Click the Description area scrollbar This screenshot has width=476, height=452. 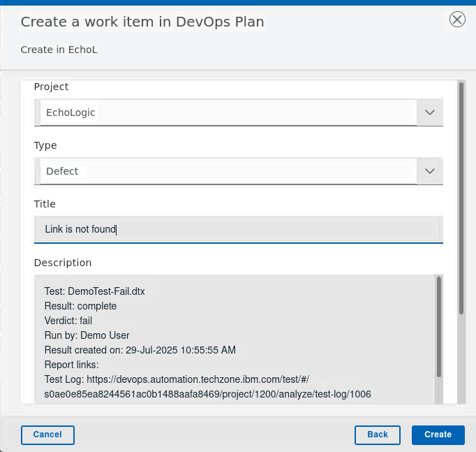pyautogui.click(x=439, y=326)
